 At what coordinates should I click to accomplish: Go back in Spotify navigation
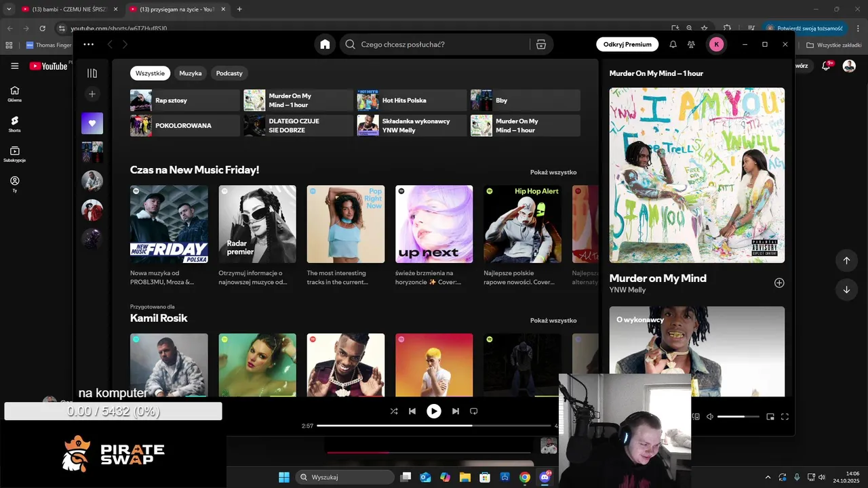pos(109,44)
